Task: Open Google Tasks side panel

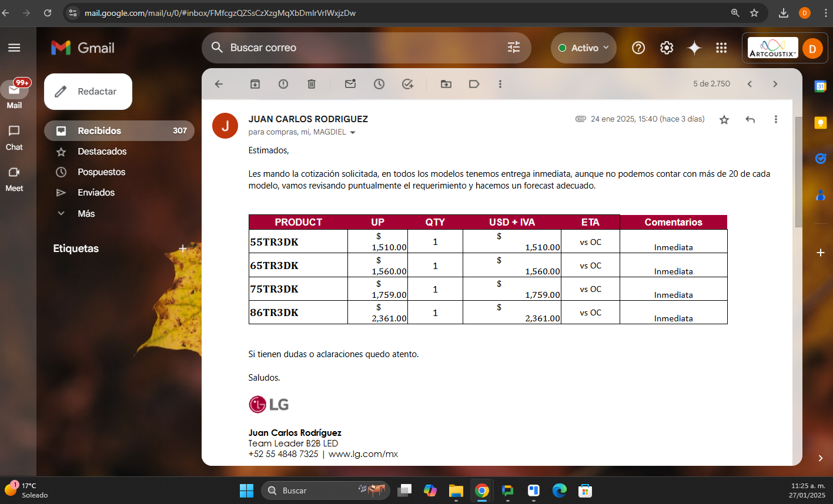Action: [821, 158]
